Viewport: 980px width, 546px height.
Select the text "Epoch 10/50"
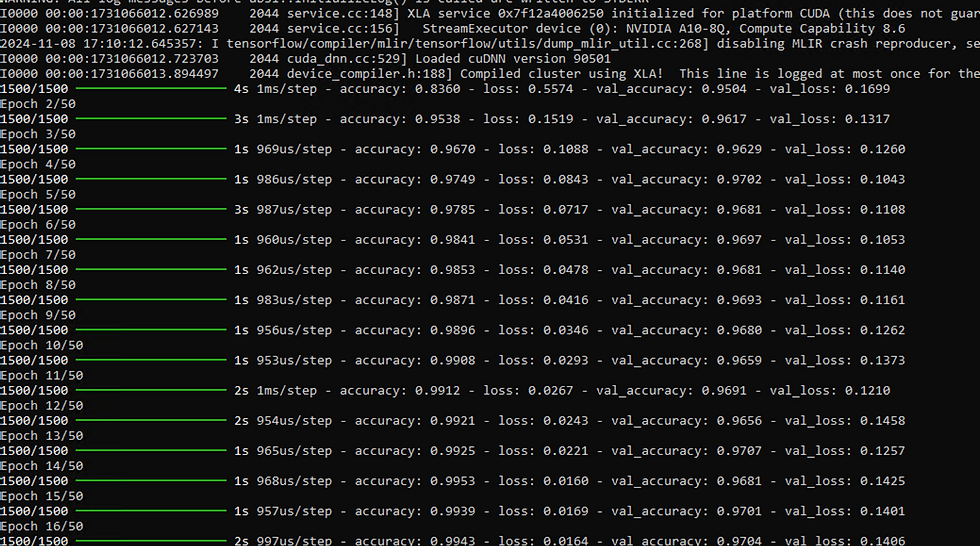coord(42,345)
